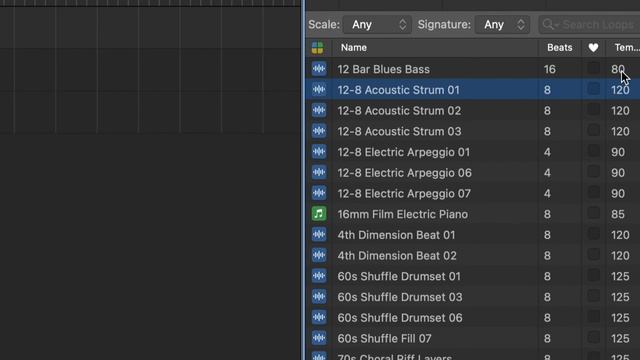
Task: Click audio loop icon for 12-8 Acoustic Strum 03
Action: coord(319,131)
